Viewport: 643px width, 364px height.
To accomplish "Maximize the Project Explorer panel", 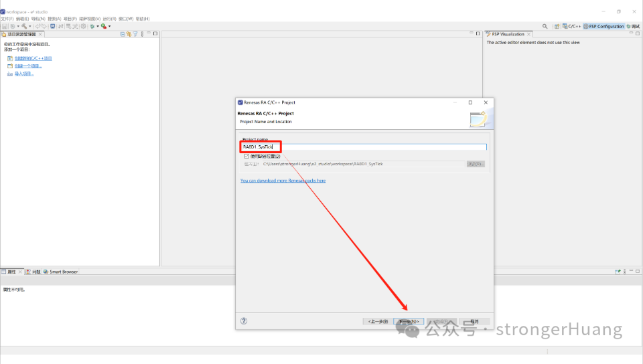I will point(155,33).
